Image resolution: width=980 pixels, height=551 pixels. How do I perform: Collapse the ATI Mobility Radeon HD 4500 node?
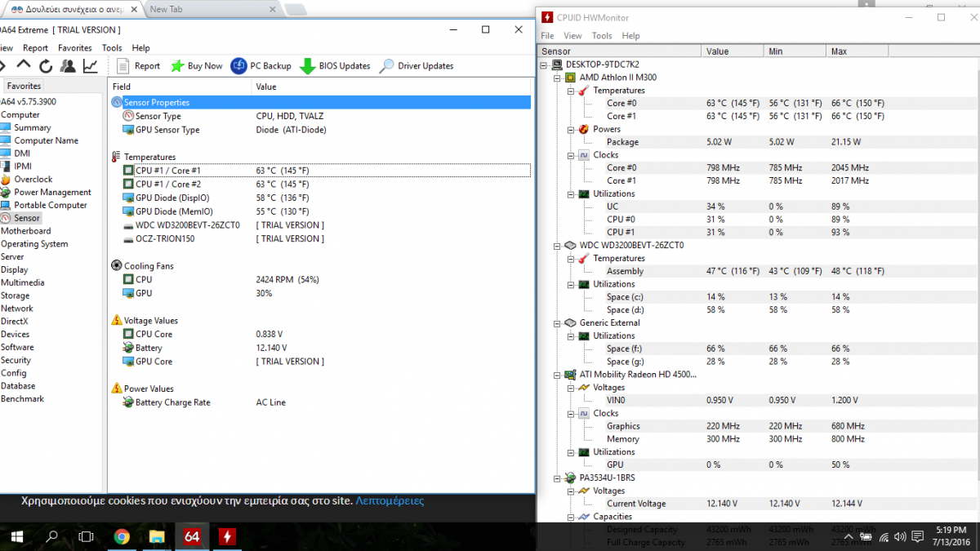point(558,375)
